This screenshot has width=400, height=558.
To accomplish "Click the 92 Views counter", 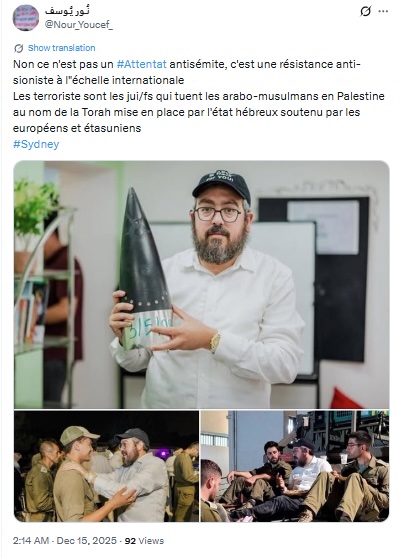I will coord(144,541).
